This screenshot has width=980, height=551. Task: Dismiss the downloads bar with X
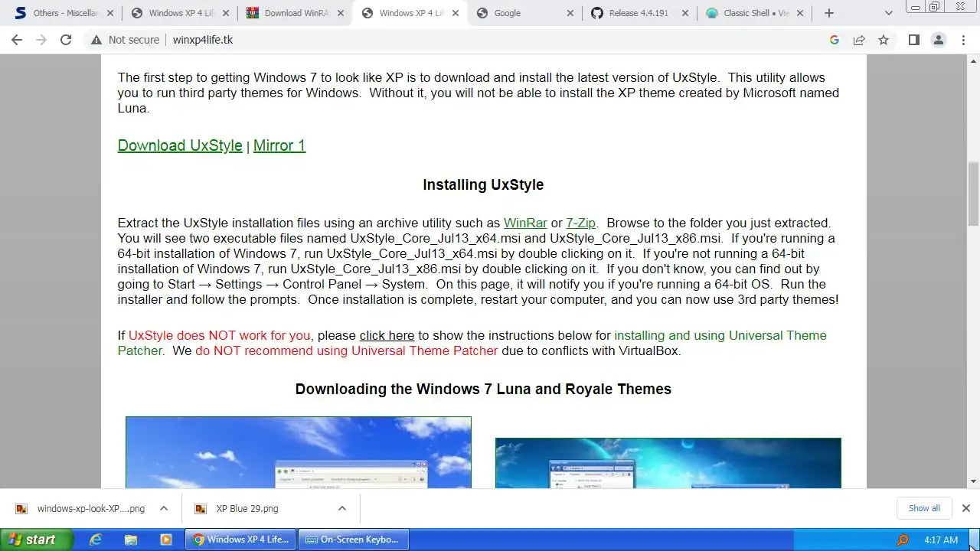click(966, 508)
